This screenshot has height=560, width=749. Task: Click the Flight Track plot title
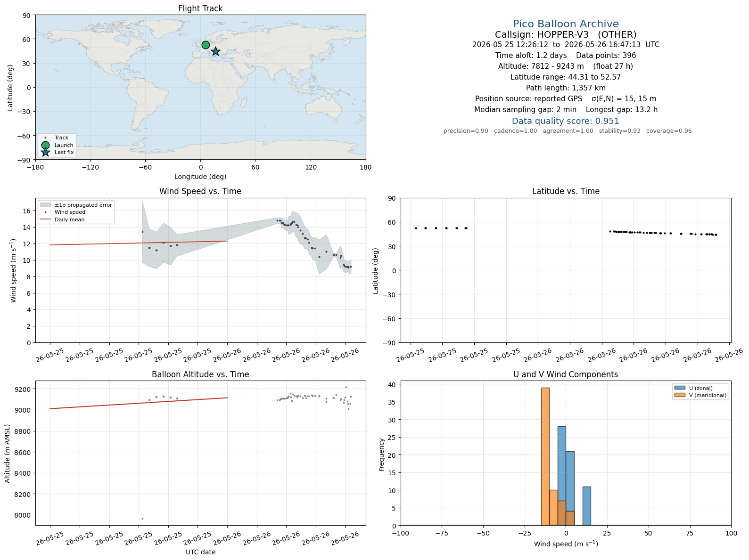tap(200, 8)
